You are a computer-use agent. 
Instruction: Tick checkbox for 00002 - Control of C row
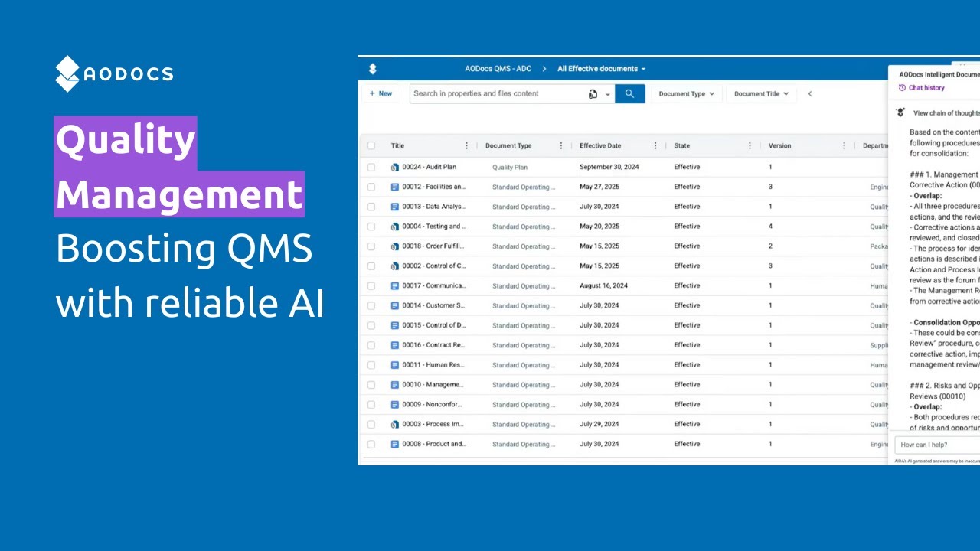pyautogui.click(x=371, y=266)
